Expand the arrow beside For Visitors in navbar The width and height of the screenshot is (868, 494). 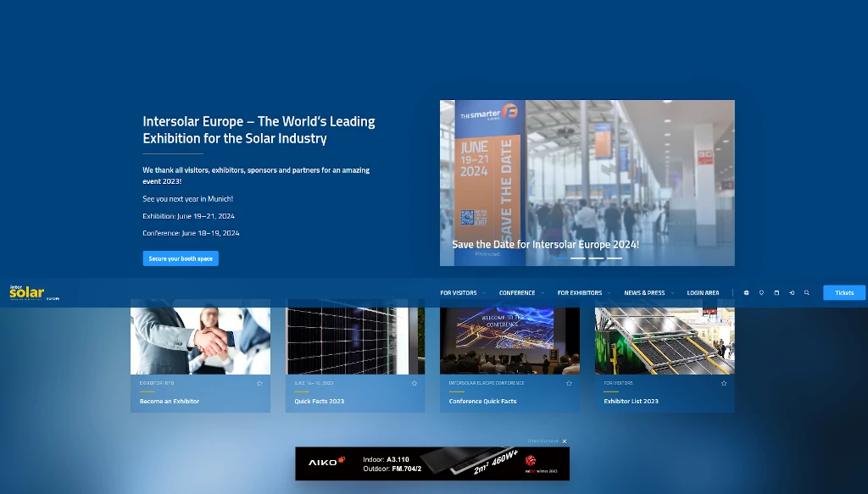[484, 293]
